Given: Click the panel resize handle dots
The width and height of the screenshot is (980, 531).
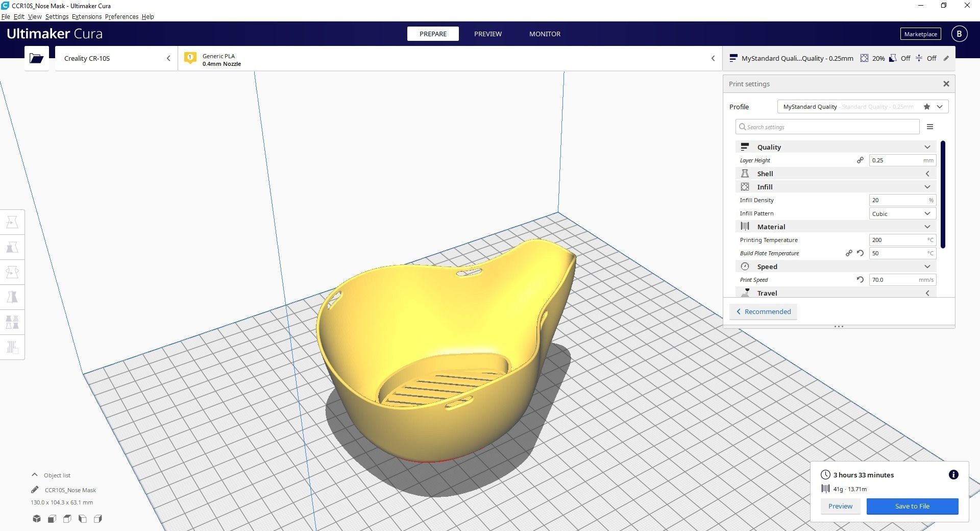Looking at the screenshot, I should (x=839, y=326).
